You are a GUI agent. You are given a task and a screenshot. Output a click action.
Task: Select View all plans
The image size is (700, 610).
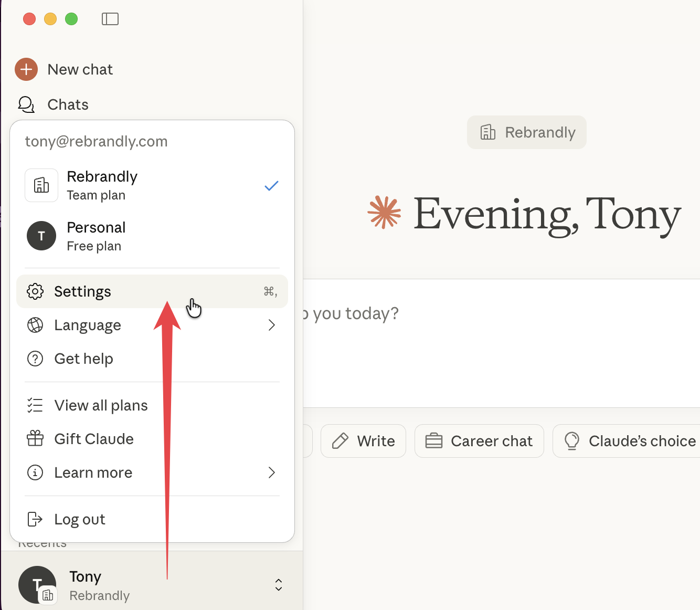coord(152,405)
